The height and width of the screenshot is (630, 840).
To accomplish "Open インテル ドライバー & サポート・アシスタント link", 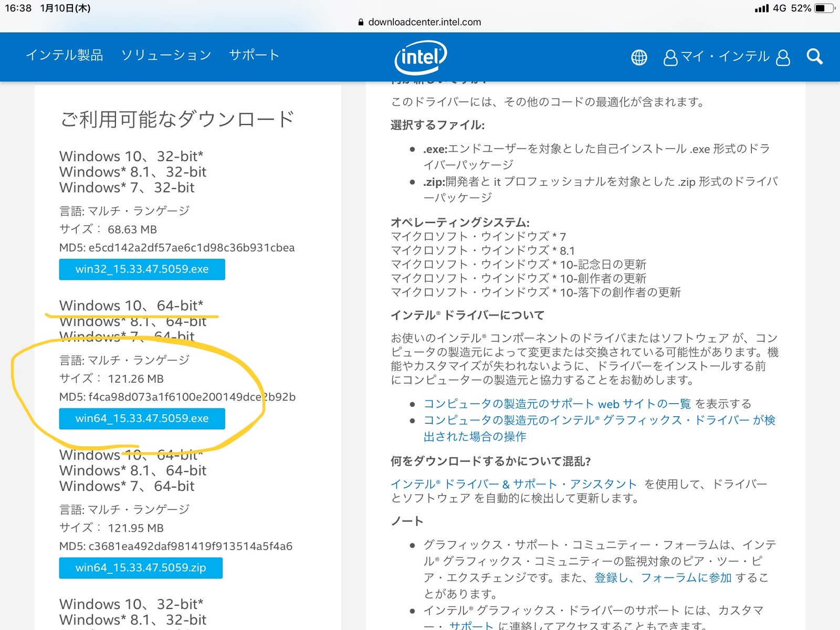I will click(513, 484).
